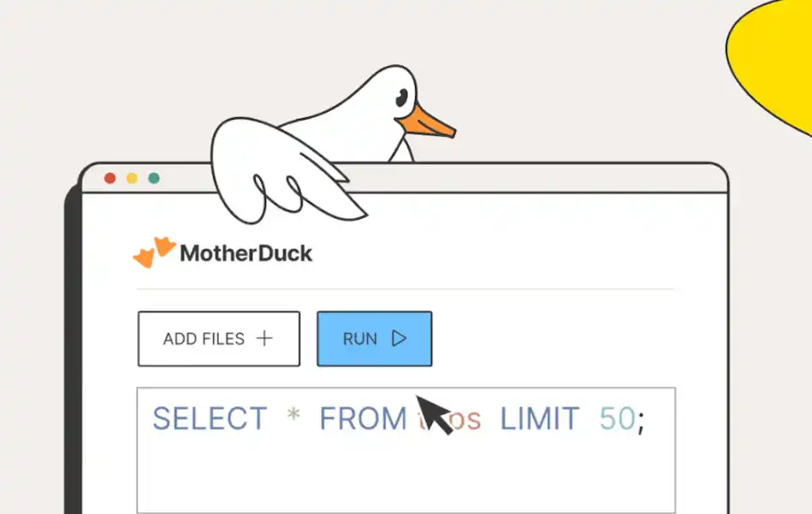This screenshot has height=514, width=812.
Task: Click the FROM keyword in the editor
Action: [x=364, y=418]
